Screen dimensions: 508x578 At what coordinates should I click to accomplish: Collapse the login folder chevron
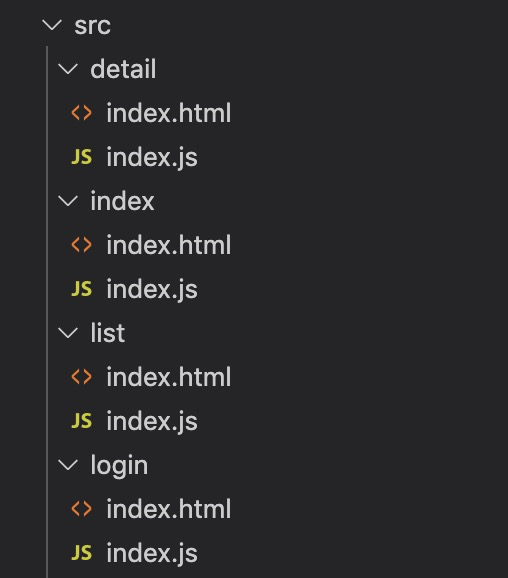68,465
